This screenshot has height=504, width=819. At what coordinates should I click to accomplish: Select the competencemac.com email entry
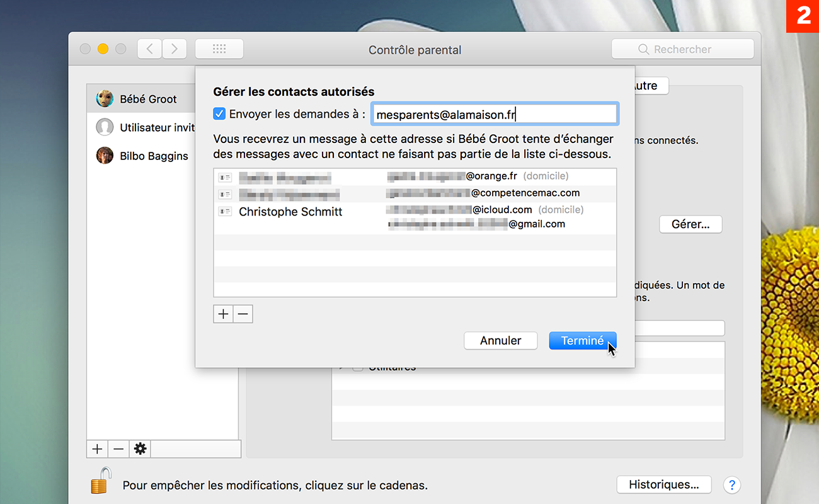483,193
